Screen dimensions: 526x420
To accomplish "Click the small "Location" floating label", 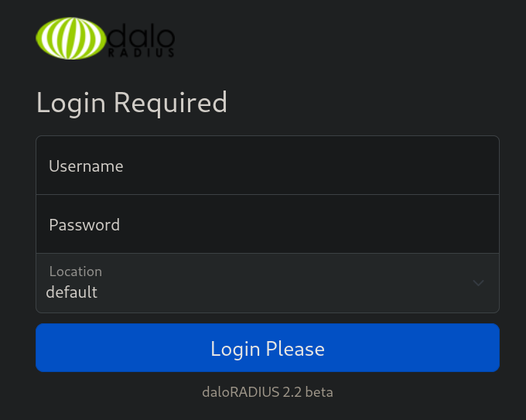I will click(x=76, y=271).
